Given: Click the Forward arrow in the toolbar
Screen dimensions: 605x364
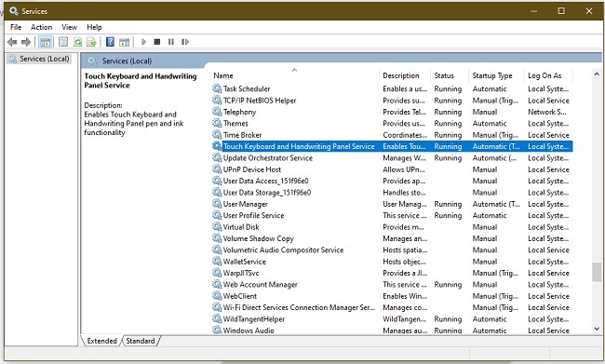Looking at the screenshot, I should 26,42.
